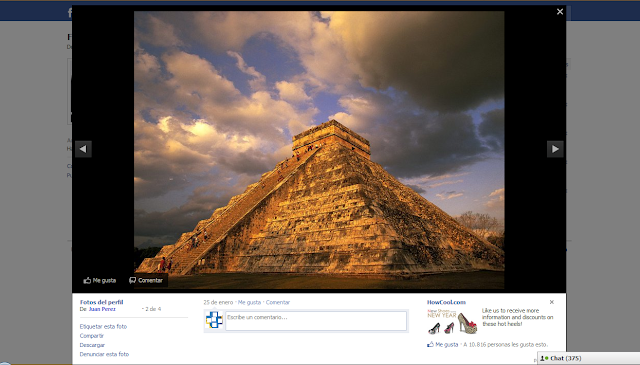The width and height of the screenshot is (640, 365).
Task: Close the photo viewer with the X
Action: (560, 12)
